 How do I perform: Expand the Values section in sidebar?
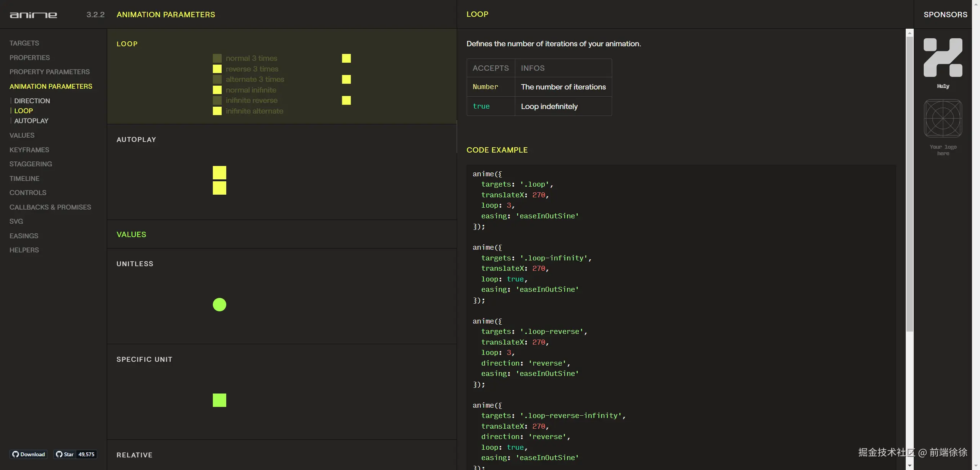(22, 135)
